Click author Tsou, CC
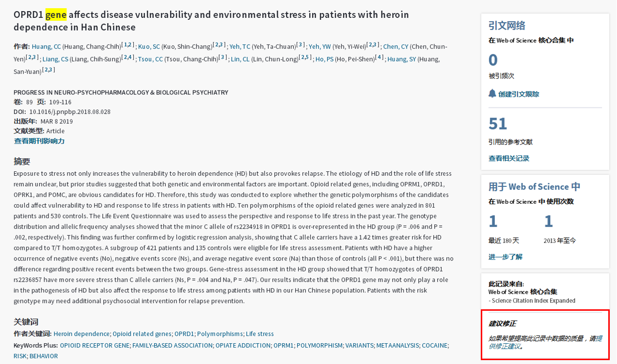 150,60
